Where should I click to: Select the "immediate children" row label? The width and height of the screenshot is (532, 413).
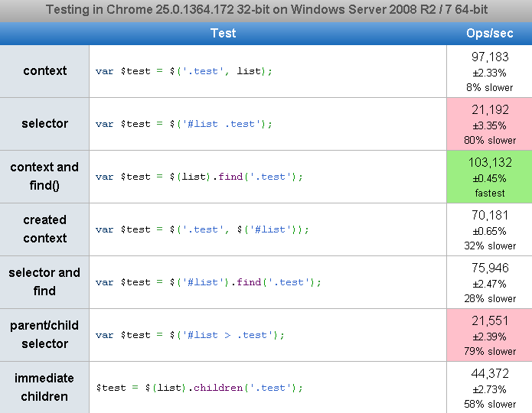(44, 387)
